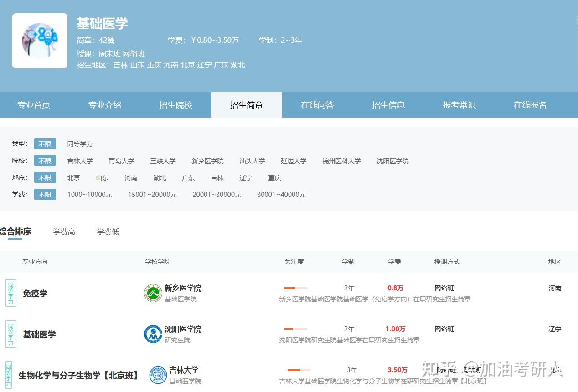This screenshot has height=392, width=578.
Task: Filter tuition 15001~20000元
Action: click(x=152, y=194)
